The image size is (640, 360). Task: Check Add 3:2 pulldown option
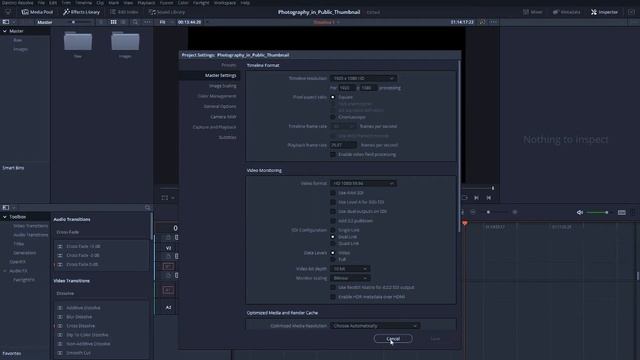pyautogui.click(x=333, y=221)
